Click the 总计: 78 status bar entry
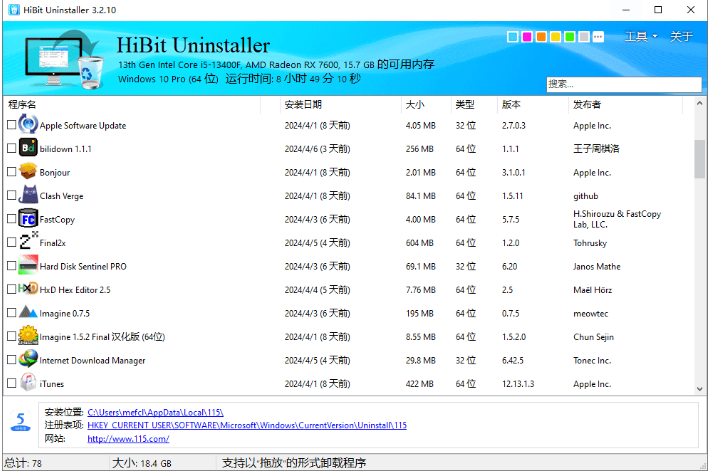Viewport: 710px width, 472px height. point(23,463)
